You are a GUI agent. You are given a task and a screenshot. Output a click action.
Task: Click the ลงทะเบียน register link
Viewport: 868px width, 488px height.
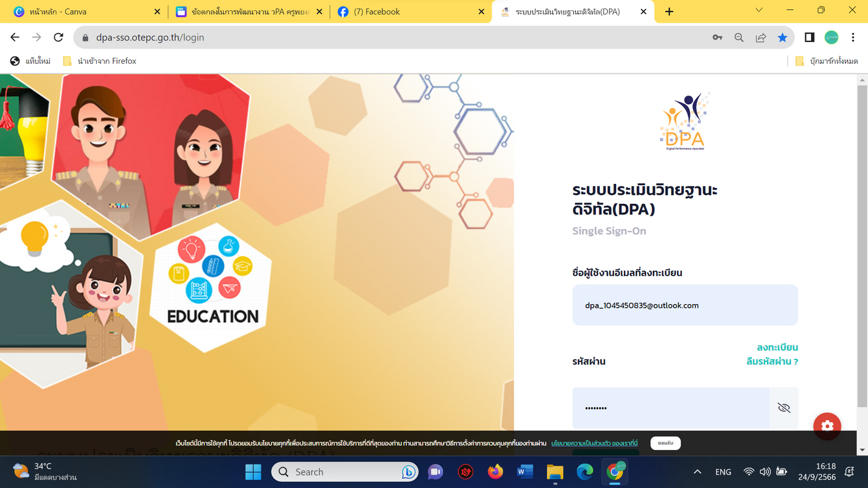(777, 347)
